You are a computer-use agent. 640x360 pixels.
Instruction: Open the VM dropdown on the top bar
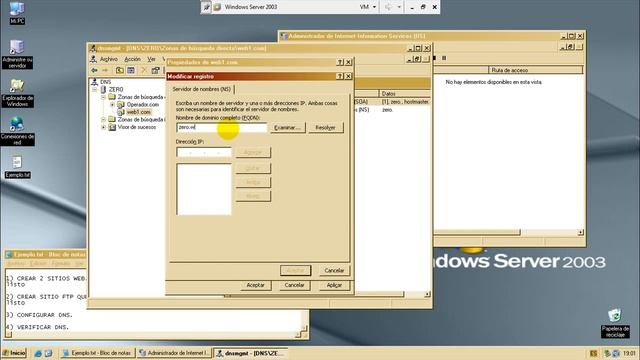click(x=368, y=7)
